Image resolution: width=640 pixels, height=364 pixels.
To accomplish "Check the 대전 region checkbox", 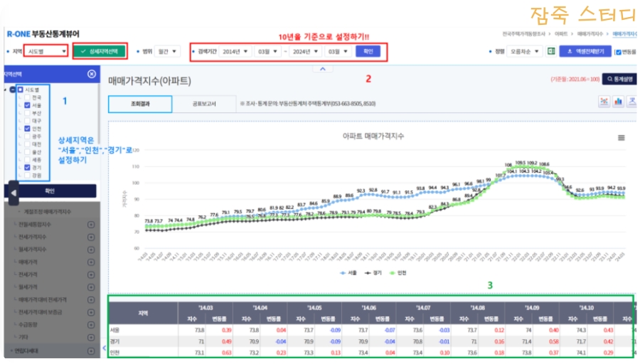I will 27,144.
